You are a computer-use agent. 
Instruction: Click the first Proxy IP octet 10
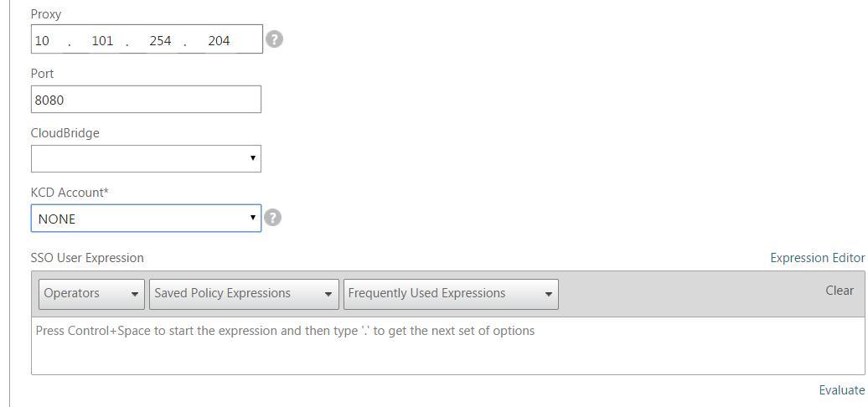coord(43,40)
